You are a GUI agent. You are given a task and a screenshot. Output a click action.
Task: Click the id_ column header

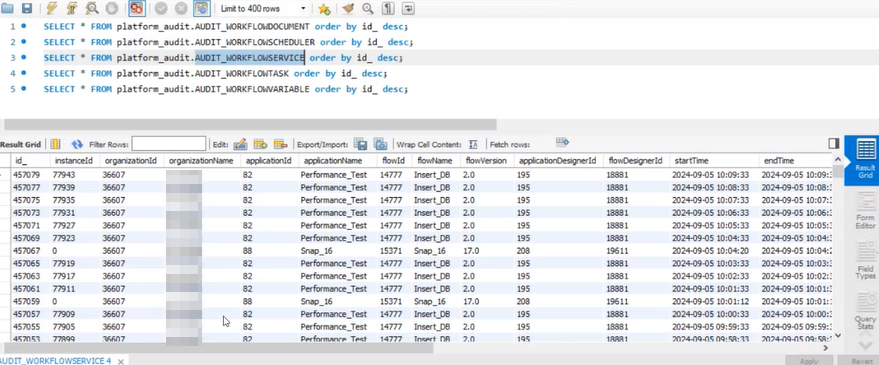click(29, 160)
